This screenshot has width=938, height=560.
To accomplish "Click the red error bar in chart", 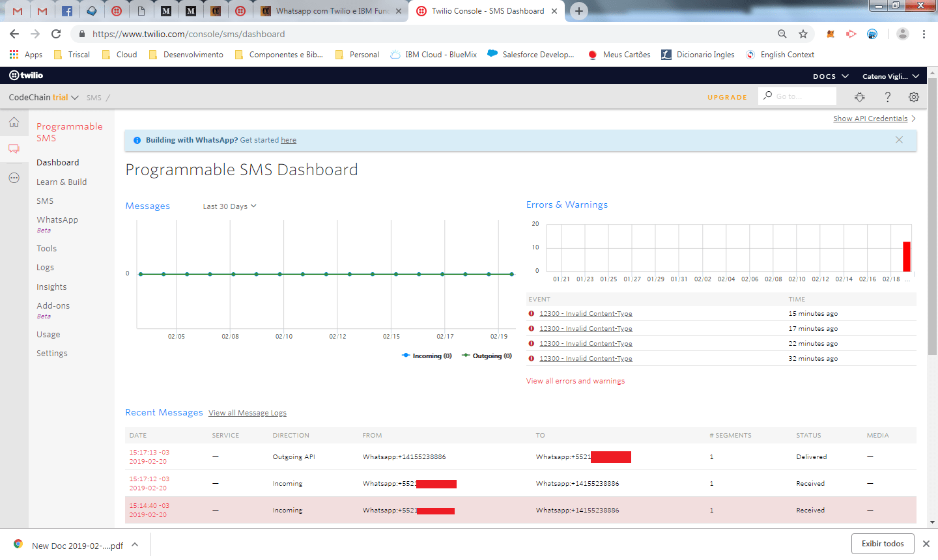I will [906, 257].
